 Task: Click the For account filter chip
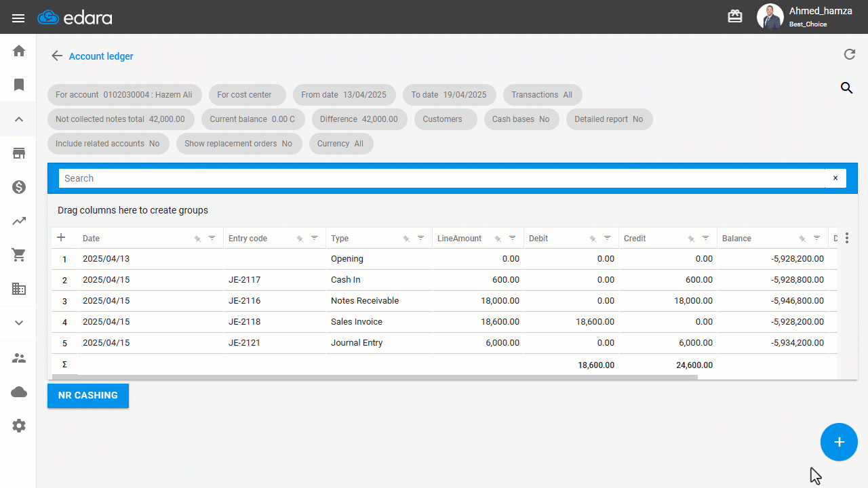(x=124, y=95)
